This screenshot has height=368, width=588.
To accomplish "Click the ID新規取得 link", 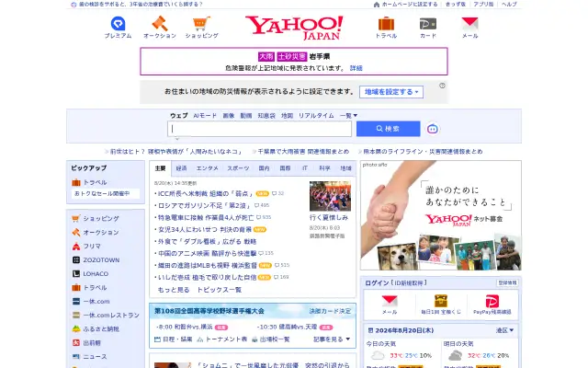I will (x=408, y=282).
